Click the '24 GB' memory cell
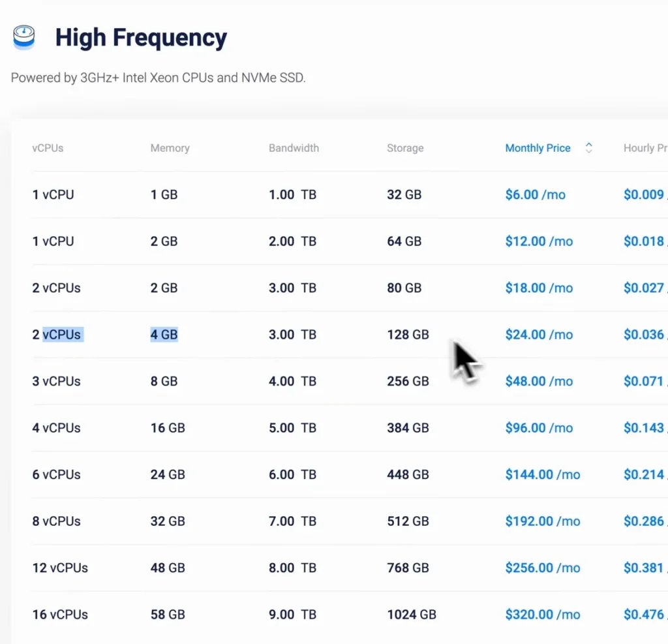 168,475
